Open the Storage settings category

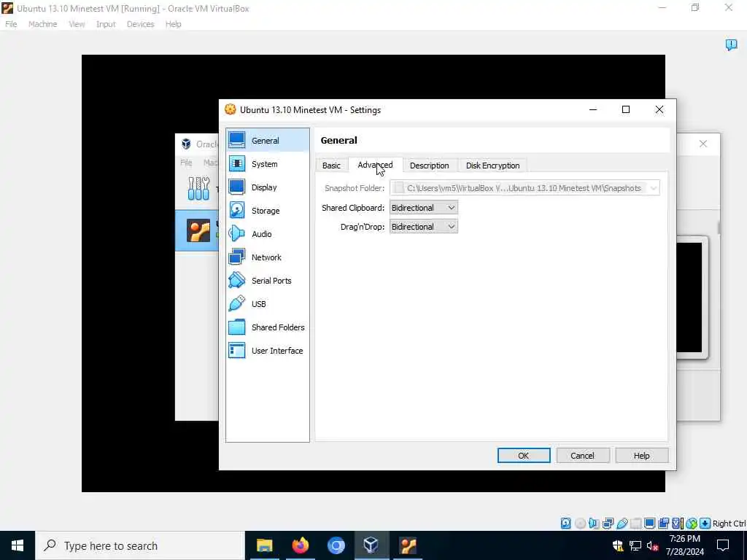point(267,211)
